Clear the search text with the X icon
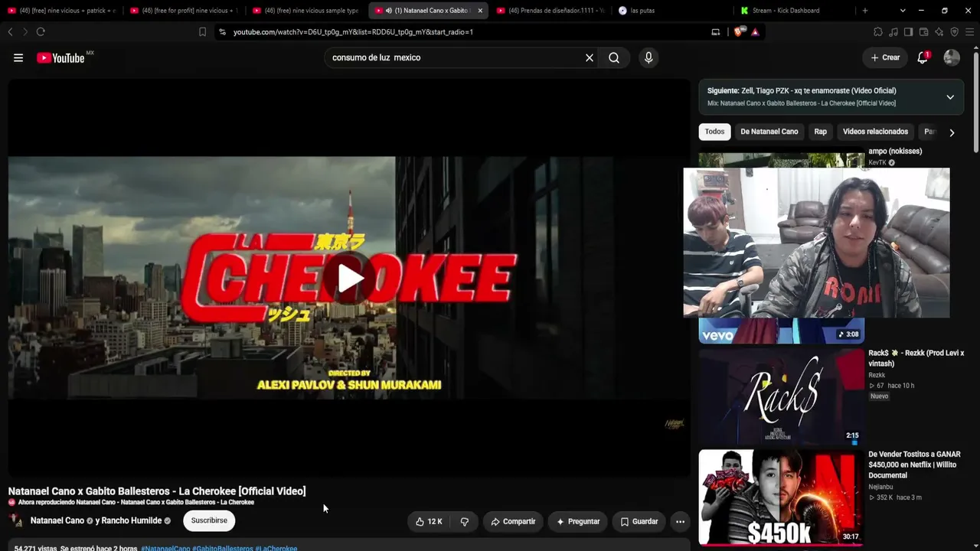Image resolution: width=980 pixels, height=551 pixels. pyautogui.click(x=590, y=57)
